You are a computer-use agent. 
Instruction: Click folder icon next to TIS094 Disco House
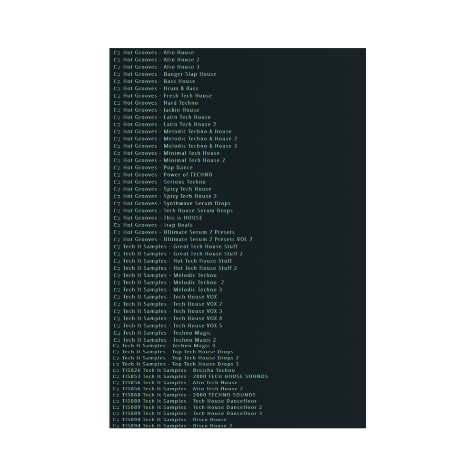point(116,420)
